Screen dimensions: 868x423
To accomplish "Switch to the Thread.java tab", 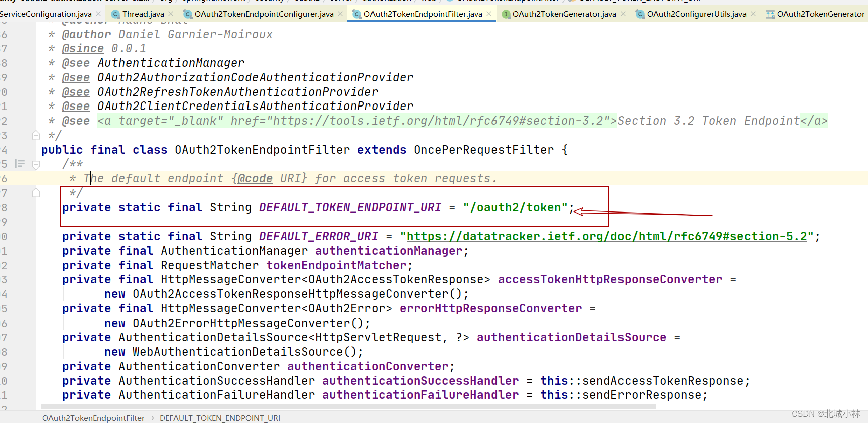I will pos(143,14).
